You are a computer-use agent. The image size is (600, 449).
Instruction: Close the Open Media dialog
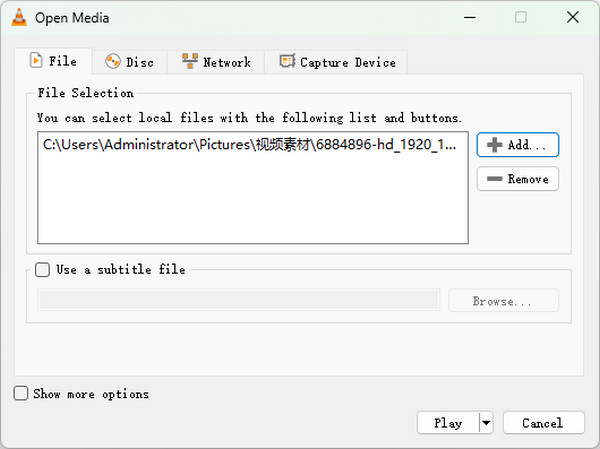pos(572,17)
